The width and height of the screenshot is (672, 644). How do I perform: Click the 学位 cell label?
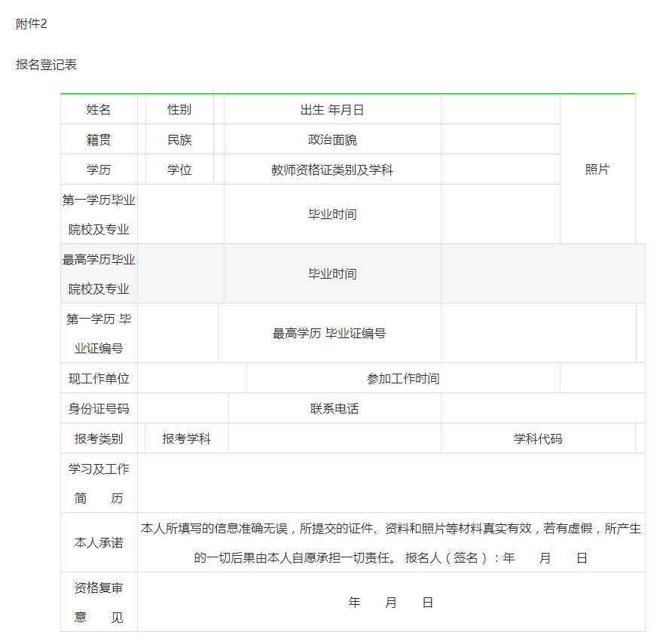[x=179, y=169]
